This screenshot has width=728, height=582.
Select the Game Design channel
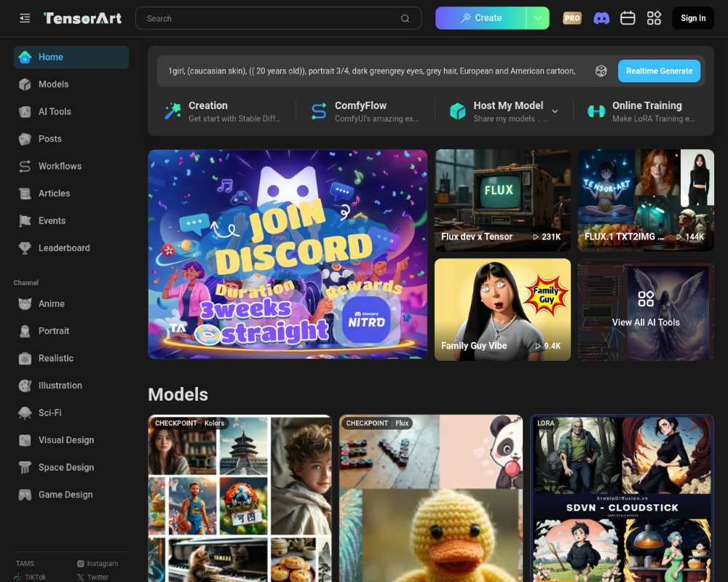[x=71, y=495]
